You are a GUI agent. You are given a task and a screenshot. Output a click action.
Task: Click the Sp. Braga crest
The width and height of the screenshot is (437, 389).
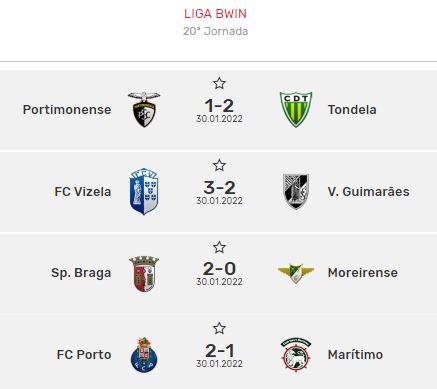144,274
